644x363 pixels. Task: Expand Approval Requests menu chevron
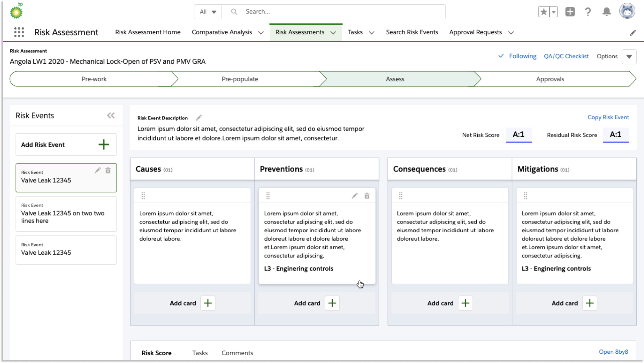tap(511, 33)
